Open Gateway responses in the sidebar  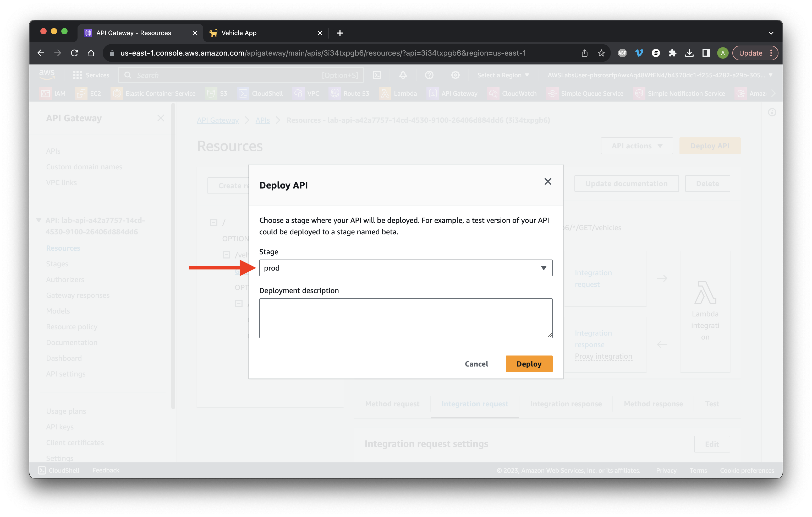78,295
